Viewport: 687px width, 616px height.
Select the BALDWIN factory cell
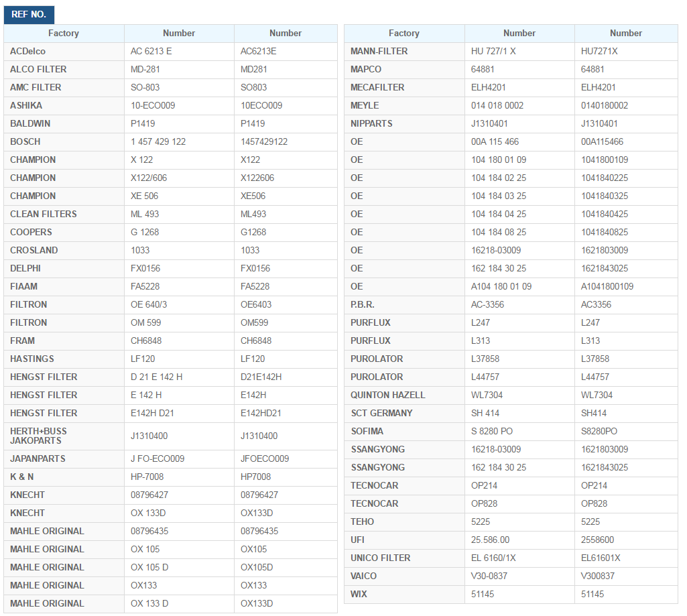tap(64, 123)
